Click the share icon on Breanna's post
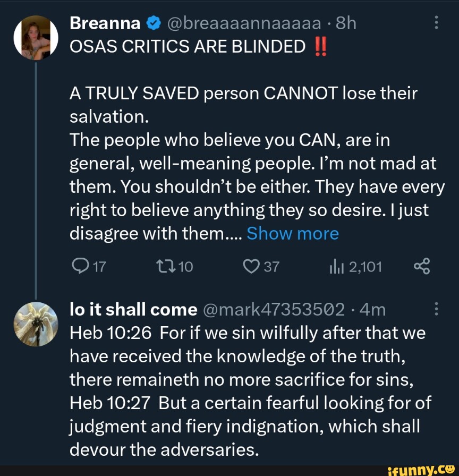459x476 pixels. tap(421, 266)
